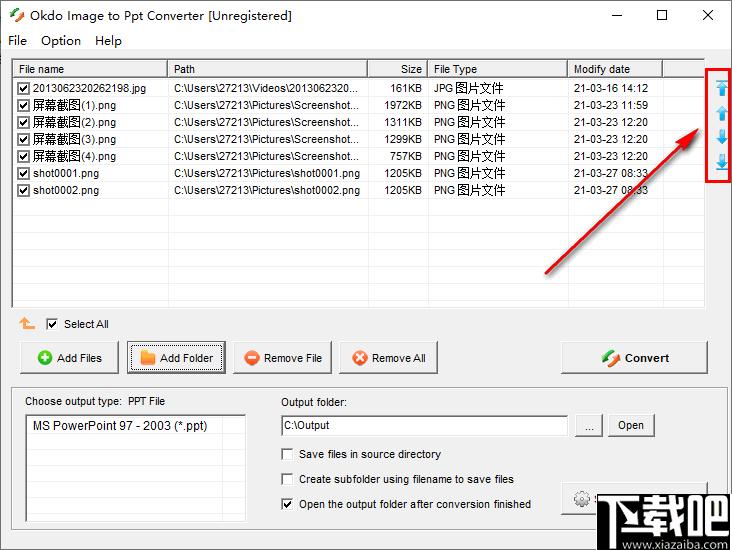Sort by Size column header
The width and height of the screenshot is (732, 550).
point(398,69)
